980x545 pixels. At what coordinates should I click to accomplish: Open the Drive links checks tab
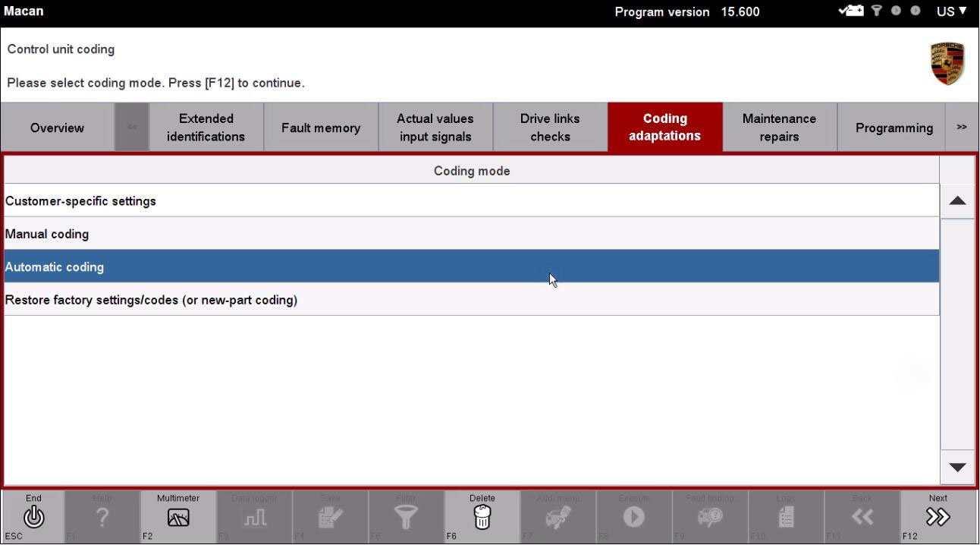[x=550, y=128]
